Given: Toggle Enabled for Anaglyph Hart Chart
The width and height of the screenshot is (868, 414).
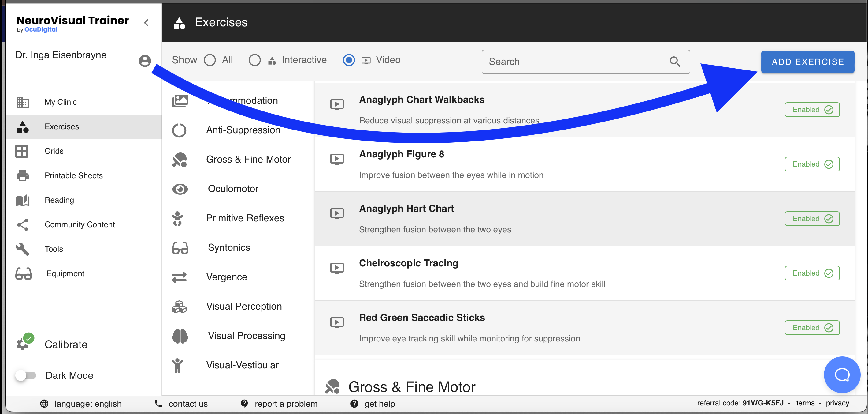Looking at the screenshot, I should pyautogui.click(x=812, y=219).
